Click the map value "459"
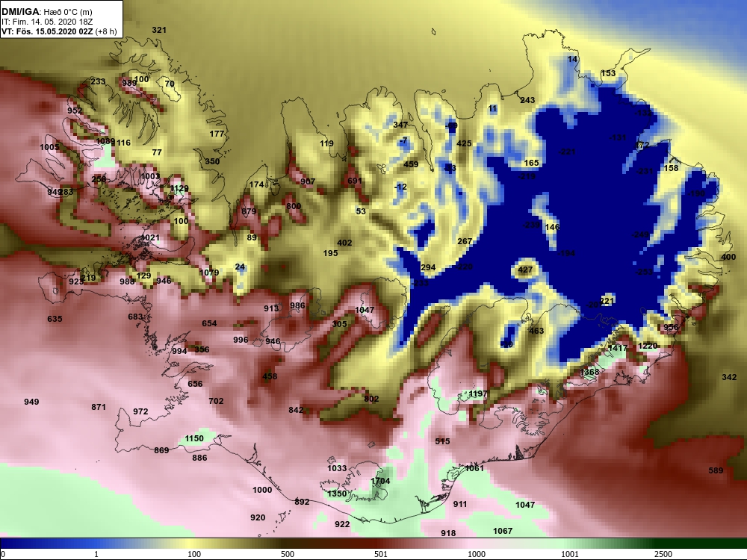This screenshot has width=747, height=560. click(x=411, y=164)
